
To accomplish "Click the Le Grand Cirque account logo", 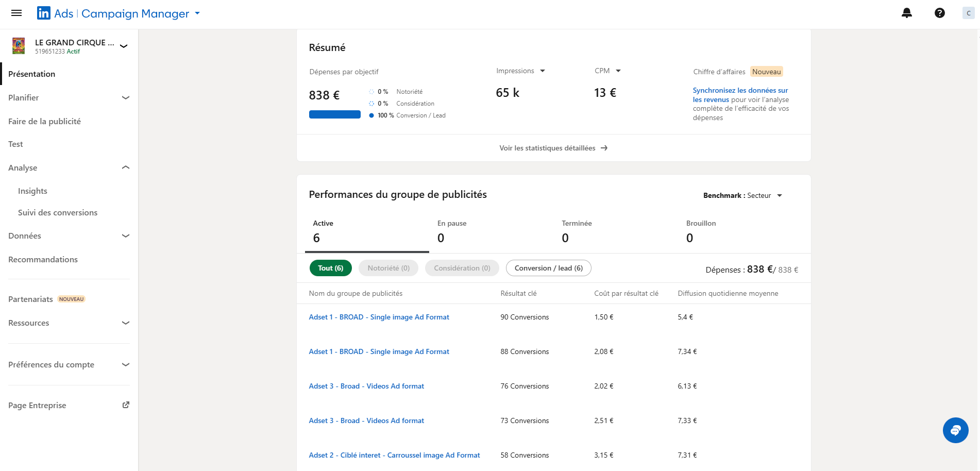I will (x=19, y=46).
